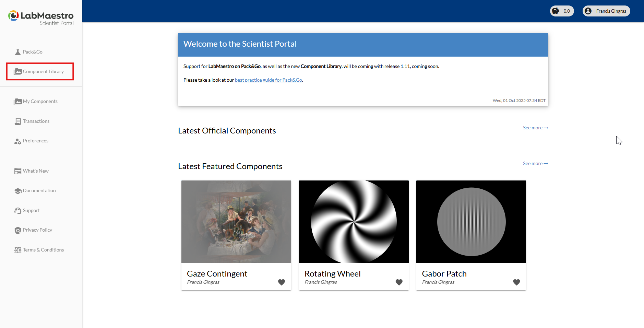644x328 pixels.
Task: Toggle the heart on Rotating Wheel
Action: (x=399, y=282)
